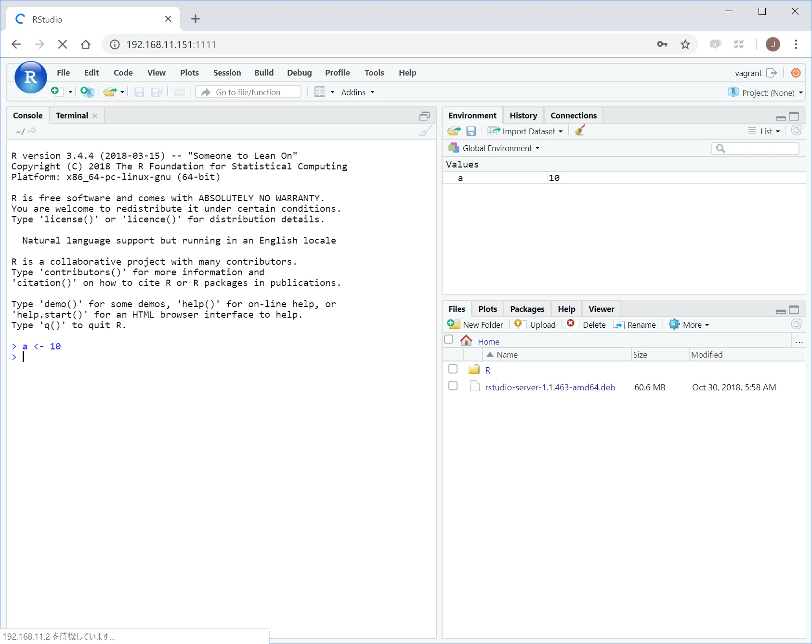Click the browser Home icon

86,44
